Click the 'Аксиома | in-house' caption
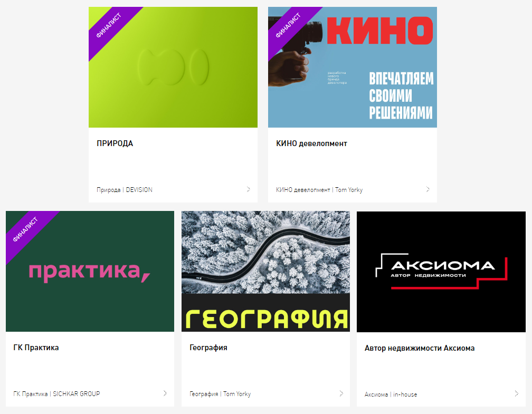Screen dimensions: 532x414 coord(391,394)
